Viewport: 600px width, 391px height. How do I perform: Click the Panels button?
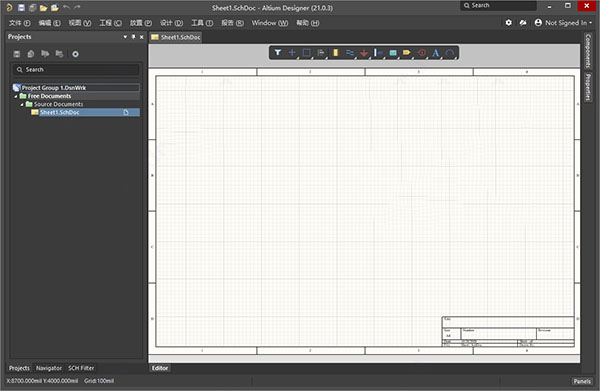(x=582, y=381)
